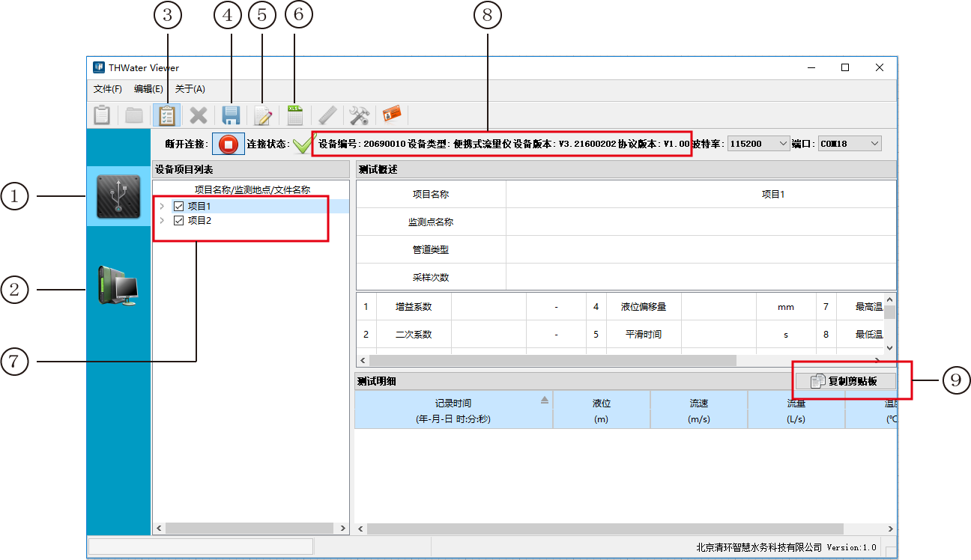Viewport: 971px width, 560px height.
Task: Click the 复制剪贴板 button
Action: [x=846, y=381]
